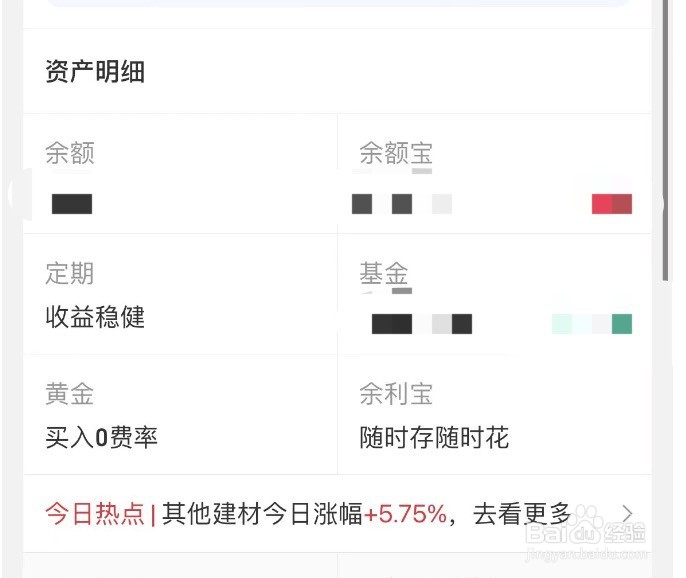Tap 去看更多 text in hot topics
The height and width of the screenshot is (578, 686).
pyautogui.click(x=522, y=514)
